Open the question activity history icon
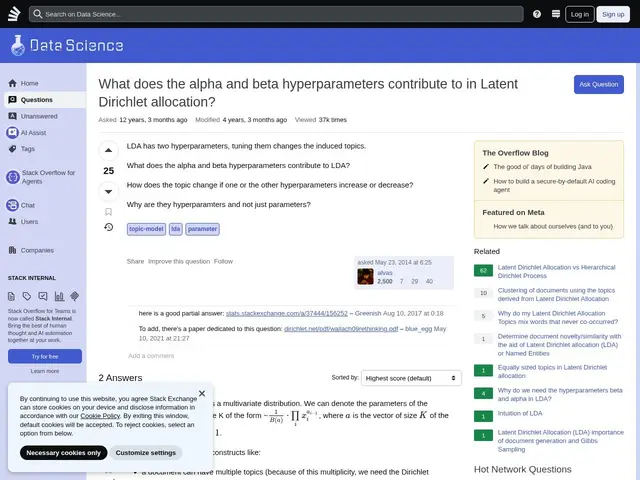 tap(108, 227)
